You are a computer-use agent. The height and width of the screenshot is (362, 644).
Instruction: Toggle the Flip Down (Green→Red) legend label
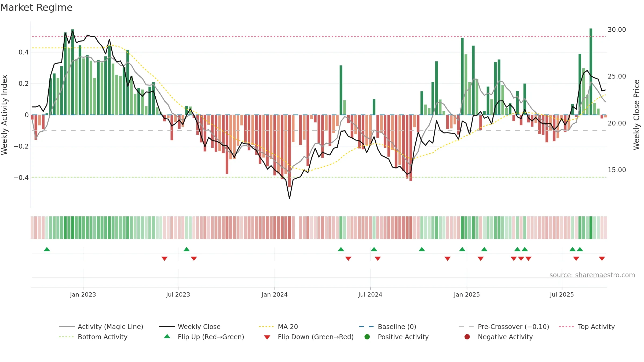click(x=316, y=337)
